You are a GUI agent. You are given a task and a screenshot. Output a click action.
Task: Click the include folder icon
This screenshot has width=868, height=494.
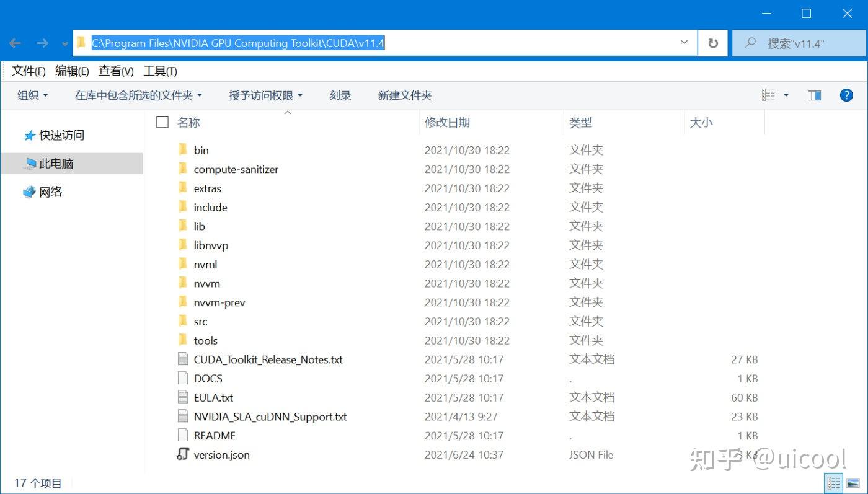tap(182, 207)
